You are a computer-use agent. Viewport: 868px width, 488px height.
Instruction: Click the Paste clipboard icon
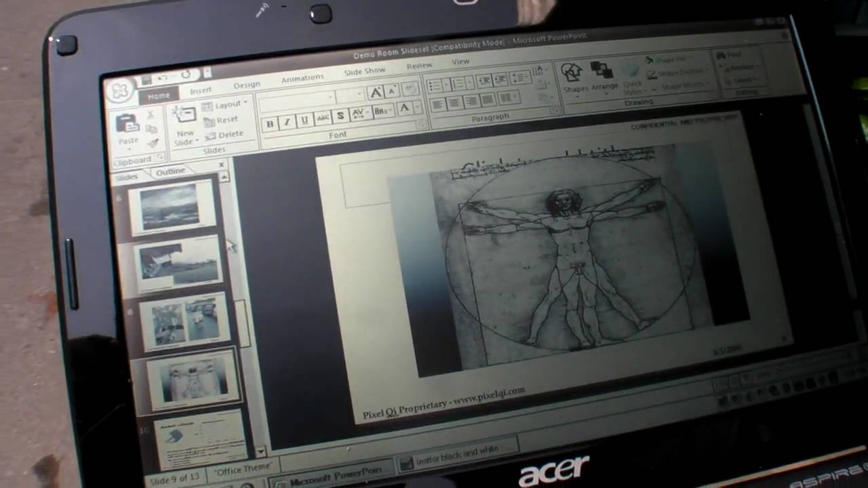click(128, 123)
